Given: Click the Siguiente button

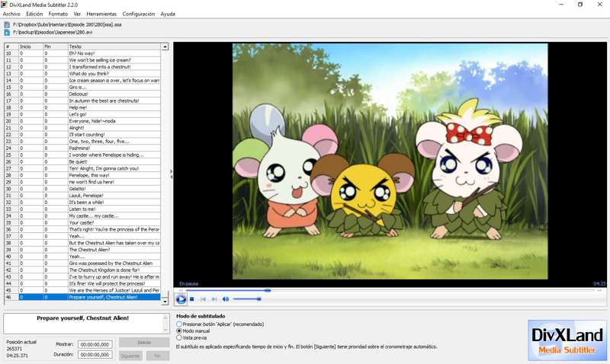Looking at the screenshot, I should click(x=130, y=356).
